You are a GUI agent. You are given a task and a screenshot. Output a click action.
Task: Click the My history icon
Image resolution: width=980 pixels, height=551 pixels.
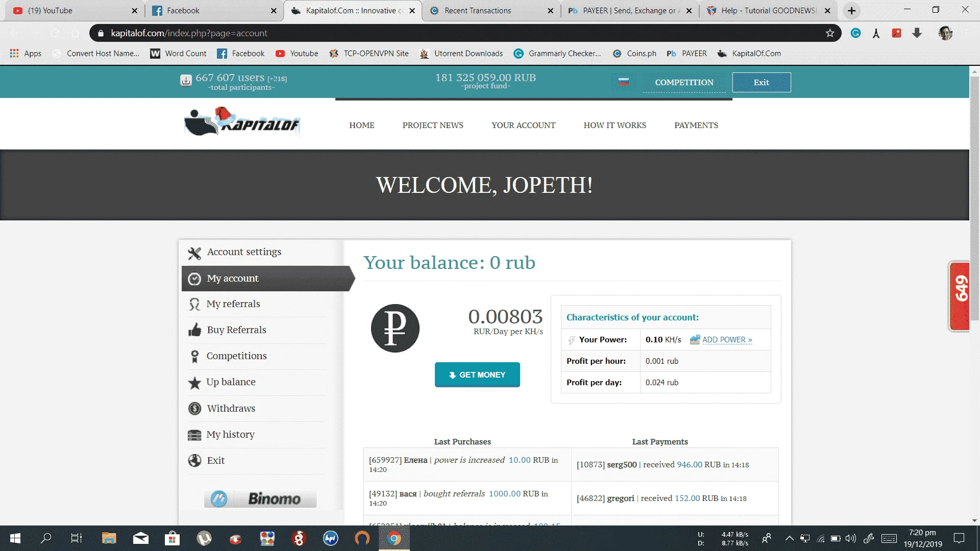pos(194,435)
